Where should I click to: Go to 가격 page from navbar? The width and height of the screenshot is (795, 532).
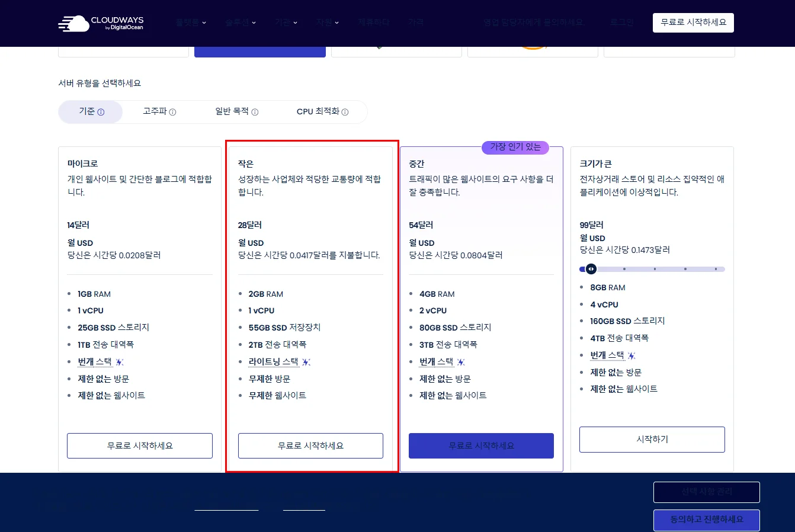pyautogui.click(x=415, y=23)
